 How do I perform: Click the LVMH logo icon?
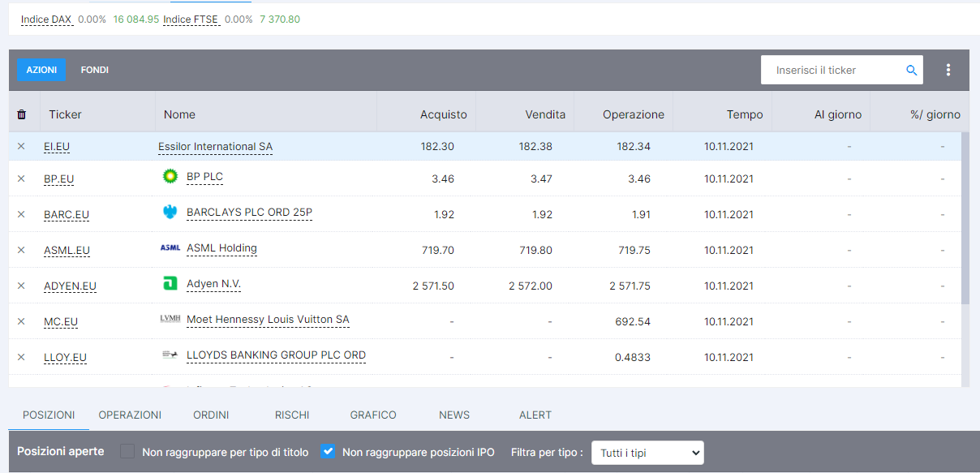pos(170,320)
